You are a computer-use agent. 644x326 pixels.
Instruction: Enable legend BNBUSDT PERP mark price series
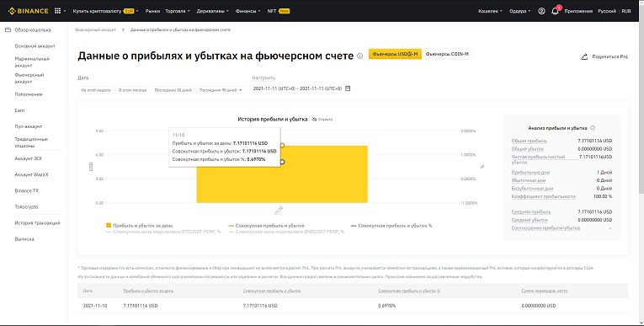point(286,232)
